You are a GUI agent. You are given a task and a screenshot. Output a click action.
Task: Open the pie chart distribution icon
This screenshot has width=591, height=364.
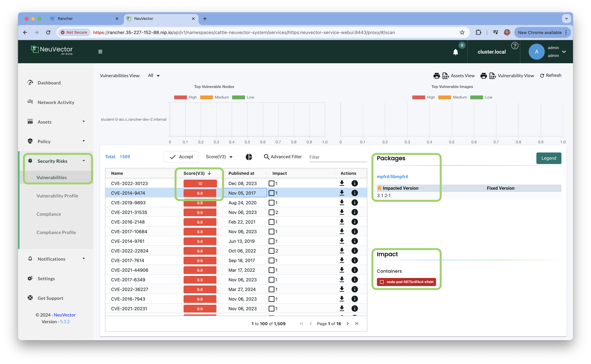[x=249, y=157]
